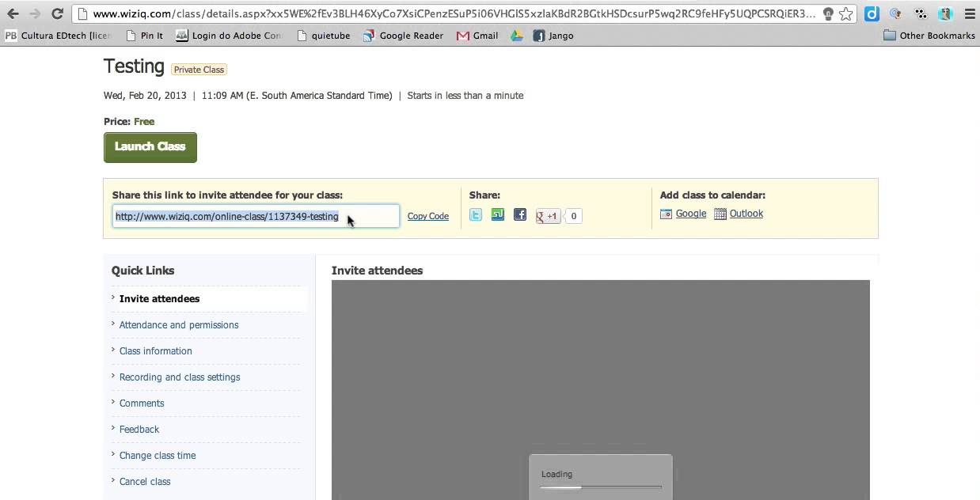The height and width of the screenshot is (500, 980).
Task: Open Class information quick link
Action: 155,351
